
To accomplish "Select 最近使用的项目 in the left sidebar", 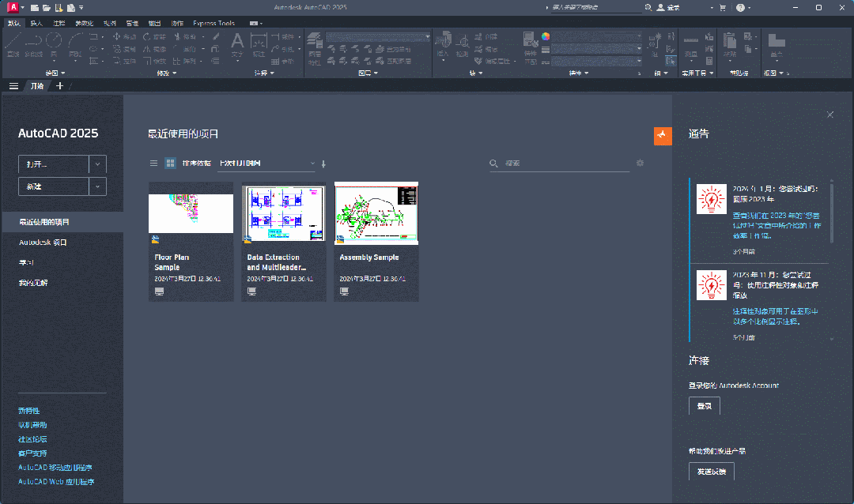I will click(x=62, y=222).
